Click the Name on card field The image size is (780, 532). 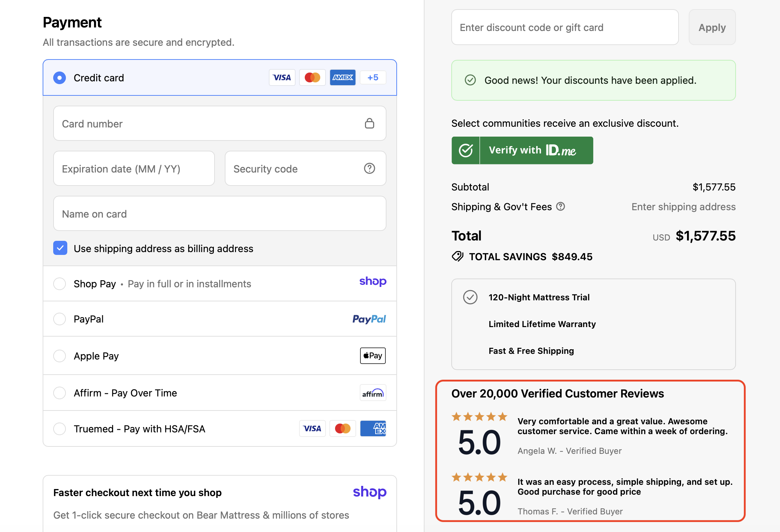219,214
